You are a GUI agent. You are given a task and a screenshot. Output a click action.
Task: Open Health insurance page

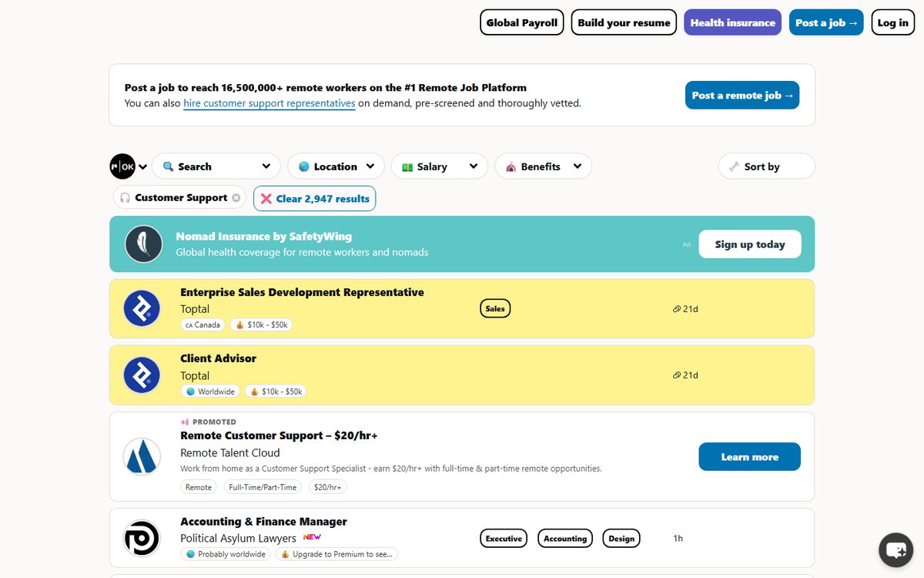coord(732,22)
